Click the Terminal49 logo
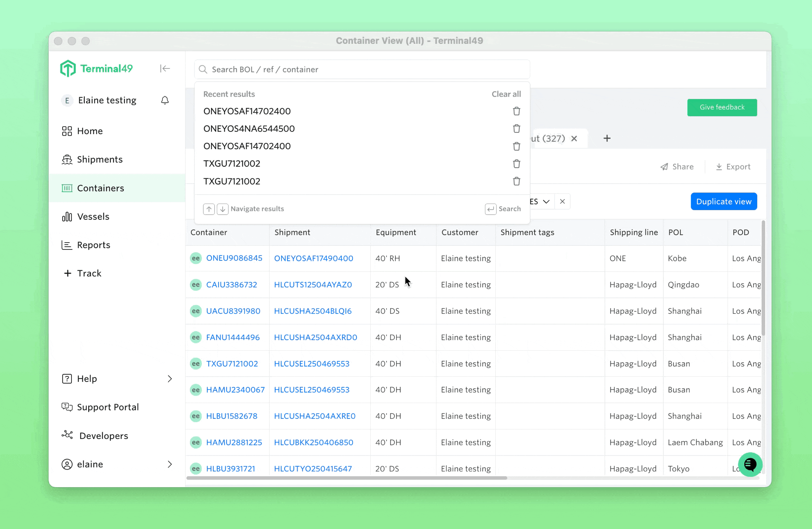Image resolution: width=812 pixels, height=529 pixels. pyautogui.click(x=97, y=69)
